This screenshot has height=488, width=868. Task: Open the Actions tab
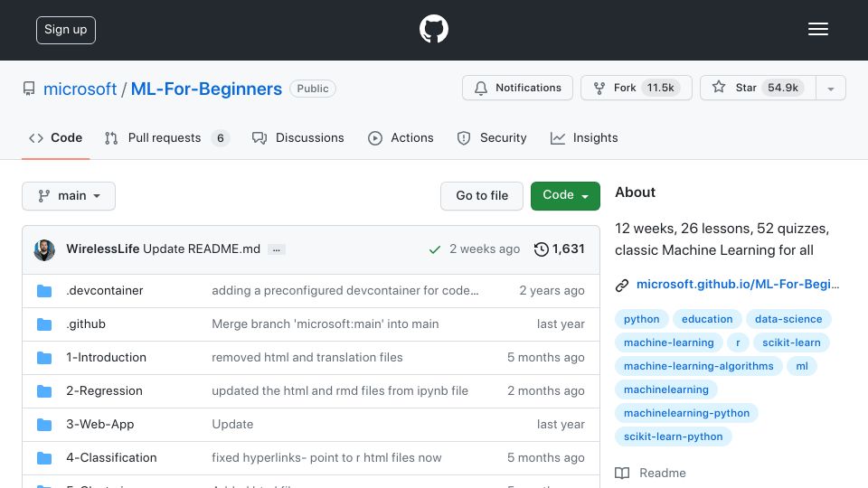tap(401, 137)
